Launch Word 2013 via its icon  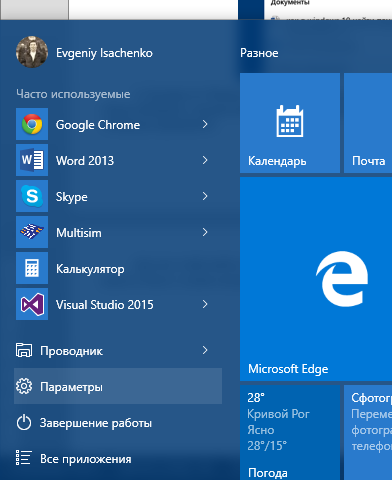[32, 160]
